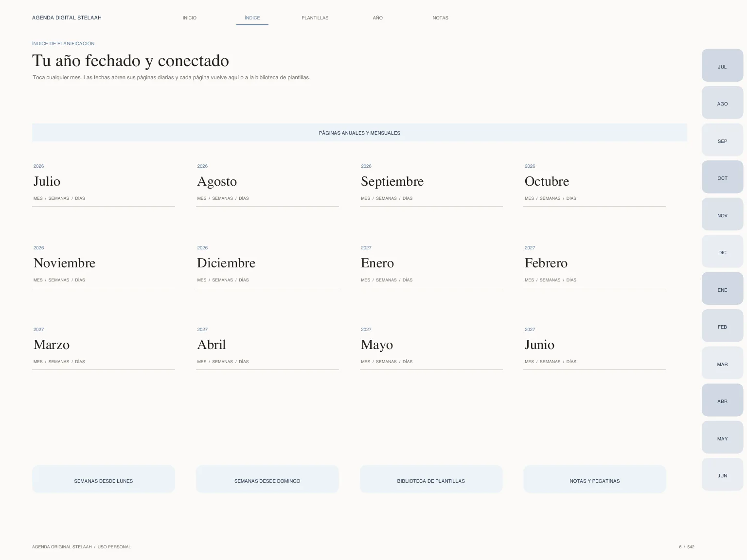747x560 pixels.
Task: Click MES link under Julio
Action: [x=38, y=198]
